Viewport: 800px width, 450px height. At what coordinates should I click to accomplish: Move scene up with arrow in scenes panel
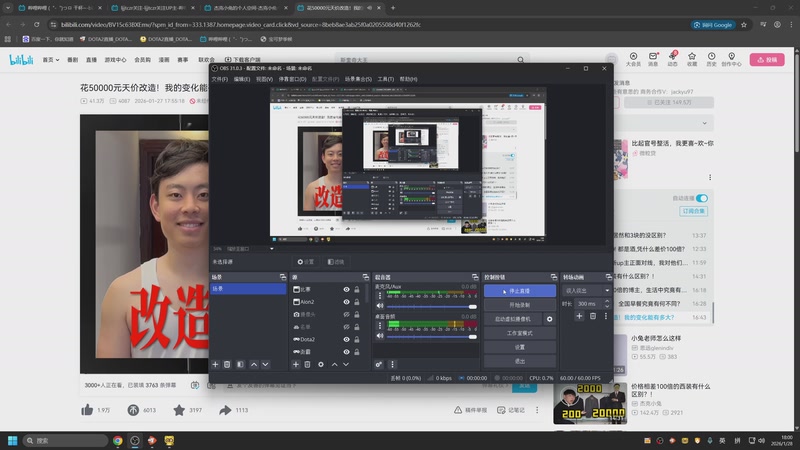tap(254, 364)
